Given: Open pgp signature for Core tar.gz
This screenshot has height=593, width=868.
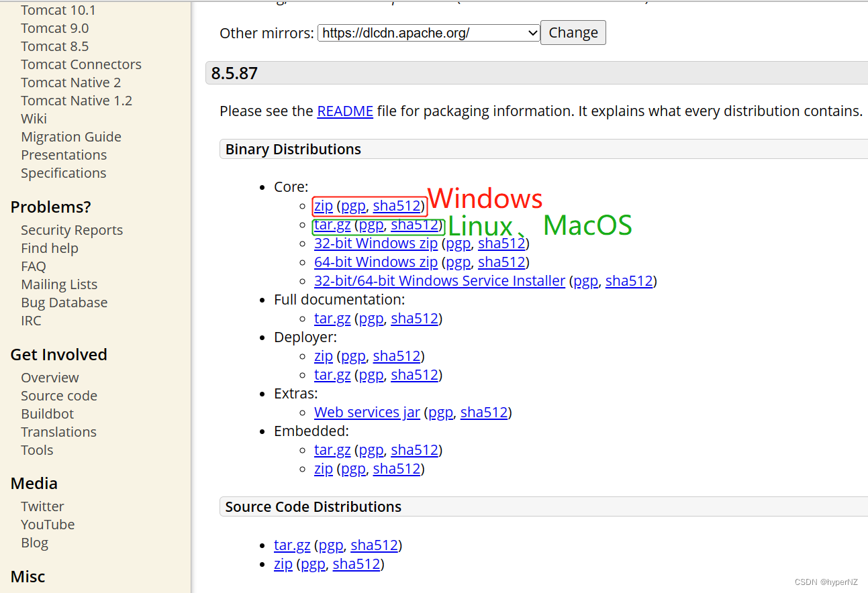Looking at the screenshot, I should pyautogui.click(x=371, y=225).
